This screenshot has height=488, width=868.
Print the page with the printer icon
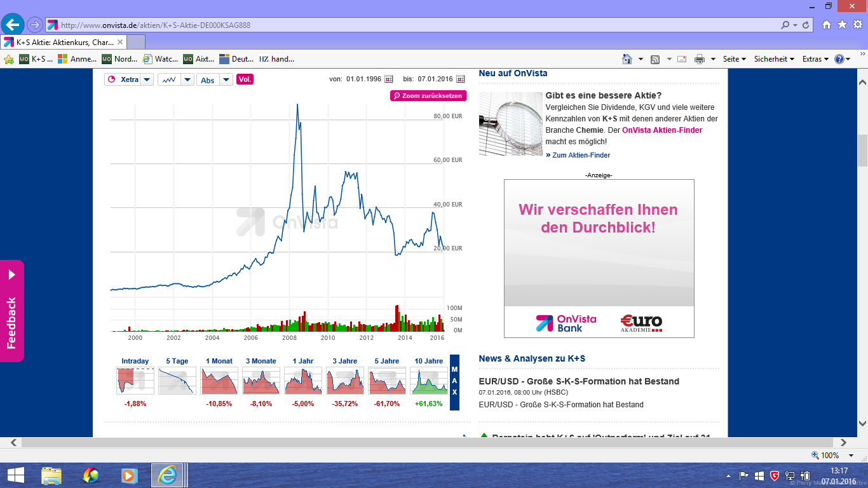[700, 59]
